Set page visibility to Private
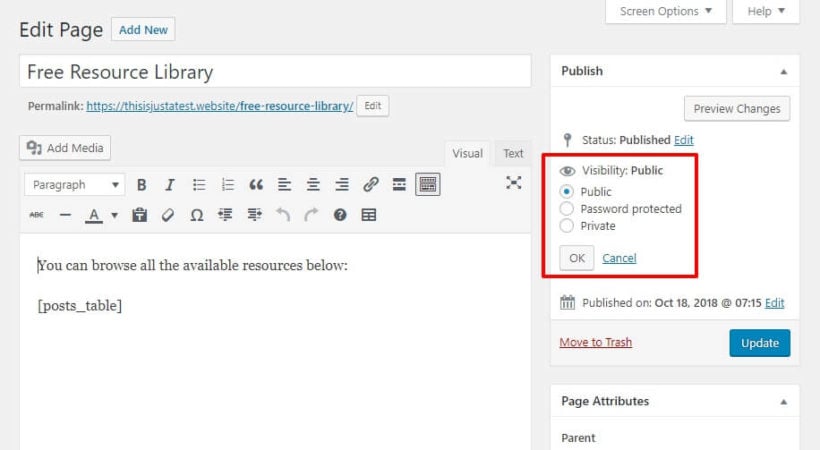The width and height of the screenshot is (820, 450). click(566, 226)
